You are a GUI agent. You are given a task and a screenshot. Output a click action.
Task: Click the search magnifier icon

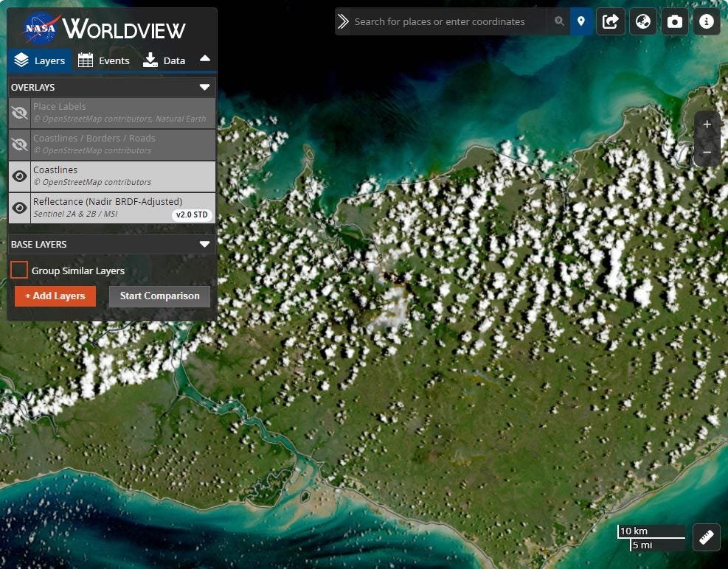(x=560, y=21)
